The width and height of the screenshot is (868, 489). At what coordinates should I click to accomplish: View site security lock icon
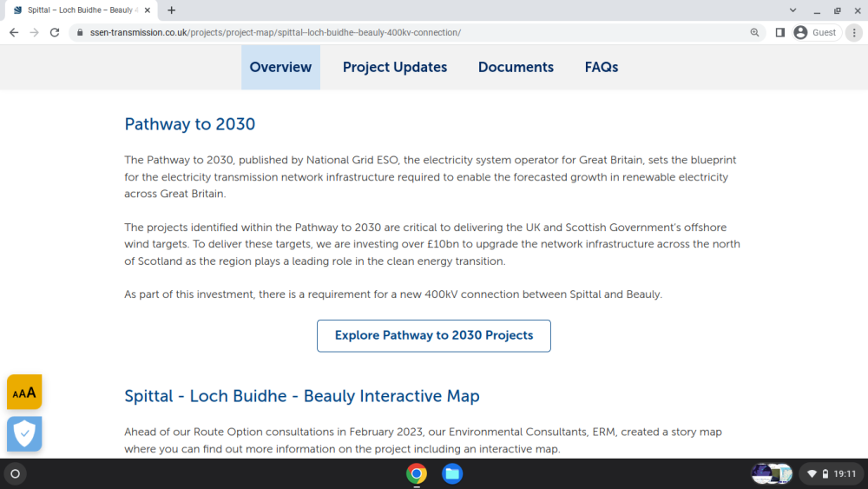point(80,33)
